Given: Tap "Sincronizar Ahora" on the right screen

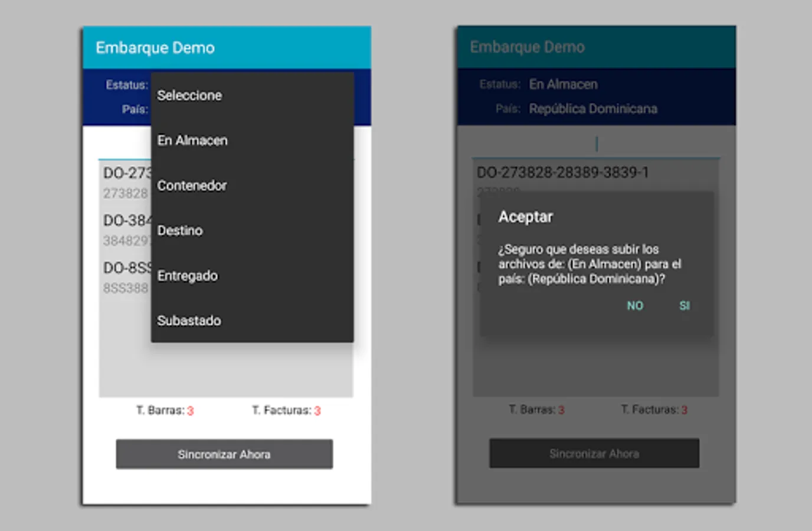Looking at the screenshot, I should (594, 454).
